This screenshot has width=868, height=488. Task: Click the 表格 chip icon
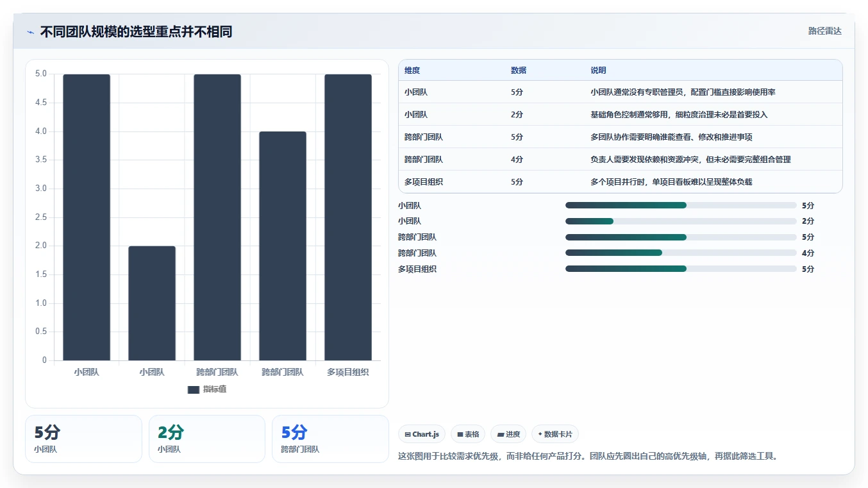(460, 435)
